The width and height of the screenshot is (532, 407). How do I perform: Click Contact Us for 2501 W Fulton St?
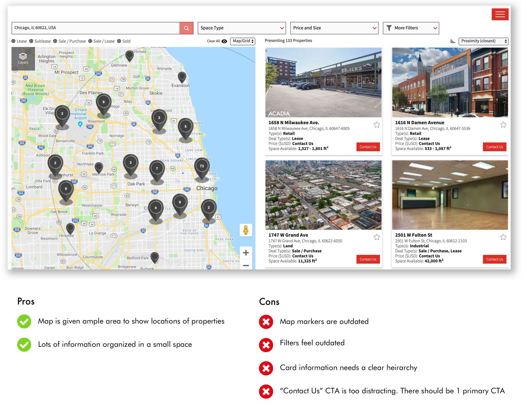(x=494, y=260)
